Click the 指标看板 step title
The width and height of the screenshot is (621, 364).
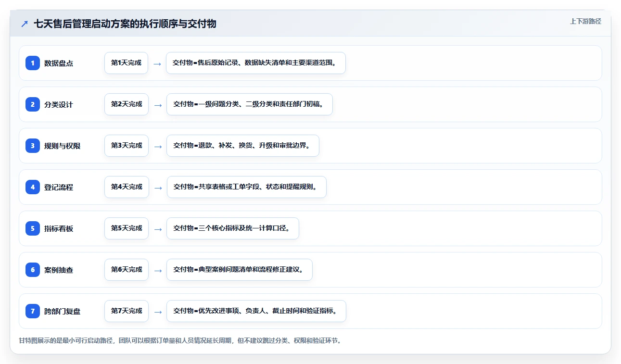tap(59, 228)
